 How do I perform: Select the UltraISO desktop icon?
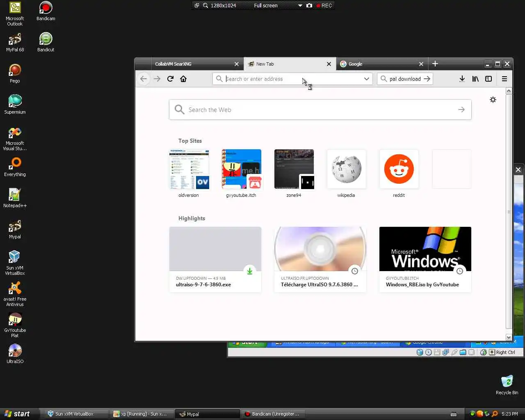point(15,354)
